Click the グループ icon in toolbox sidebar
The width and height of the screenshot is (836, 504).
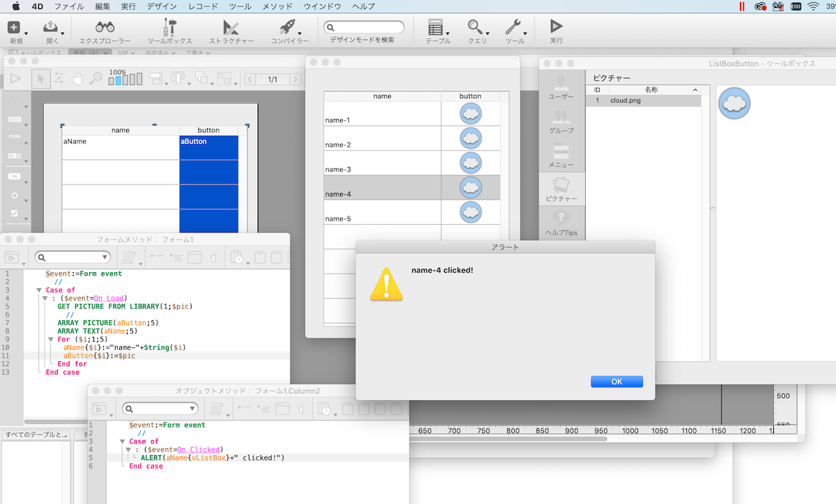(x=561, y=122)
